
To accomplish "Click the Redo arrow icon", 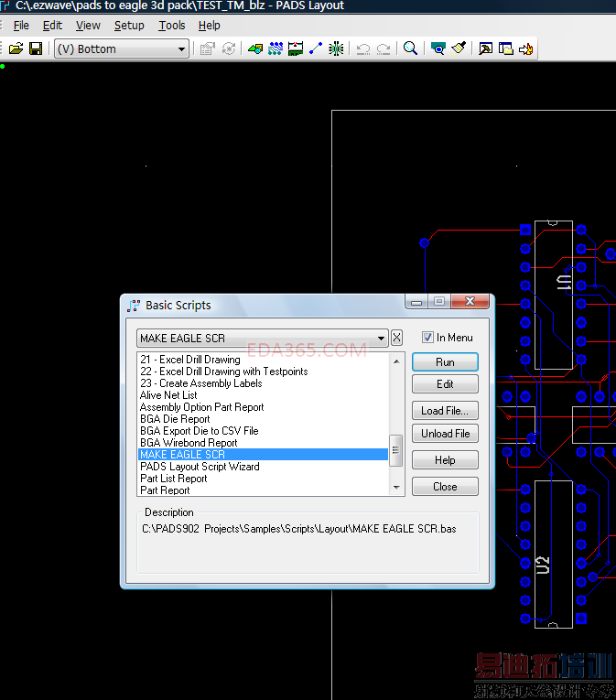I will [x=384, y=48].
